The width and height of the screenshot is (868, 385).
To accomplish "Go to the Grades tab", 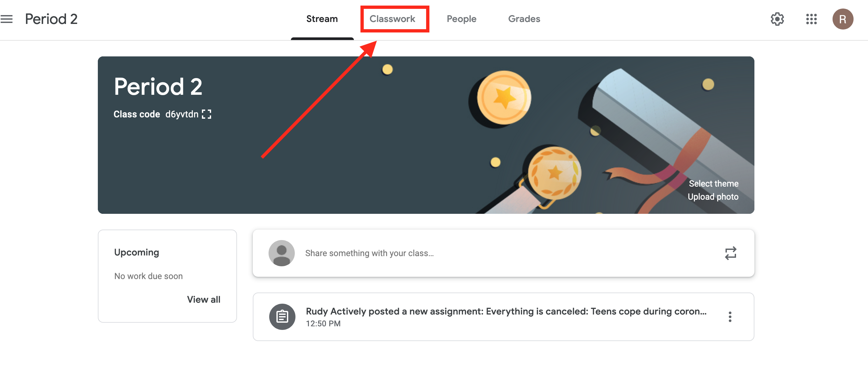I will (x=524, y=19).
